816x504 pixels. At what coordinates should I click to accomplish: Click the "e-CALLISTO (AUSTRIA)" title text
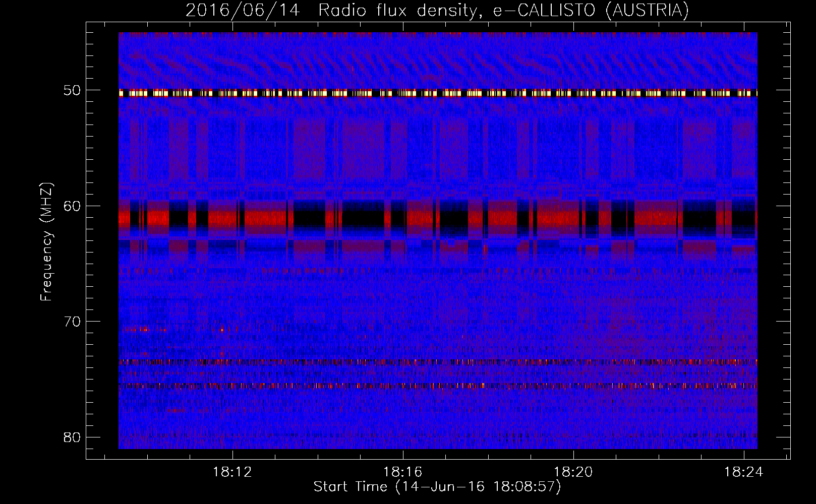coord(591,11)
